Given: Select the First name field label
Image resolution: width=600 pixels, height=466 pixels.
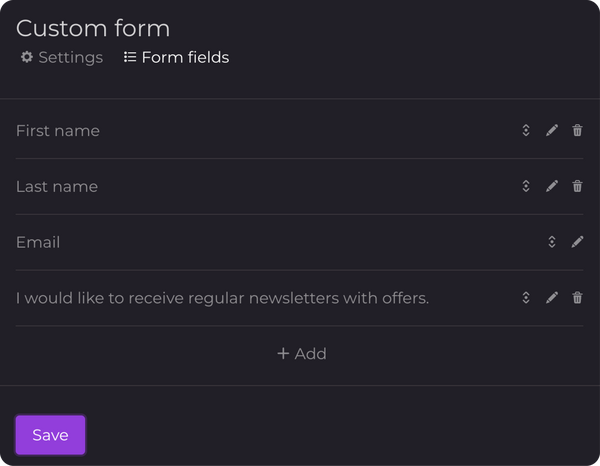Looking at the screenshot, I should click(x=58, y=131).
